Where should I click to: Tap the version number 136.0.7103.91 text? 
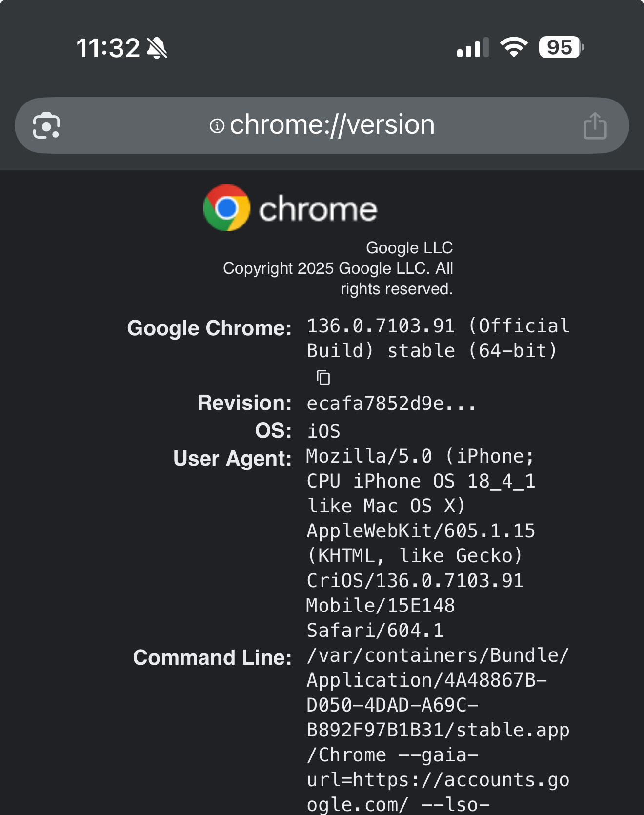(381, 326)
